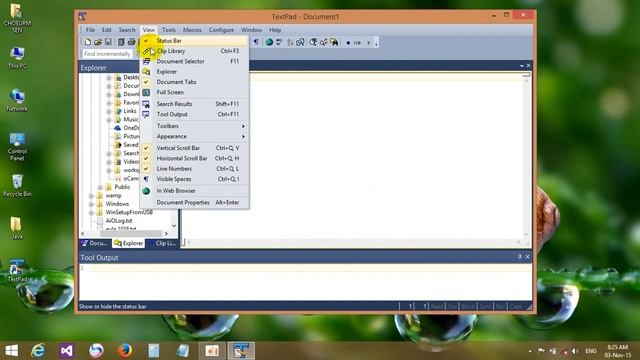Open the Help menu
The height and width of the screenshot is (360, 640).
pyautogui.click(x=275, y=30)
